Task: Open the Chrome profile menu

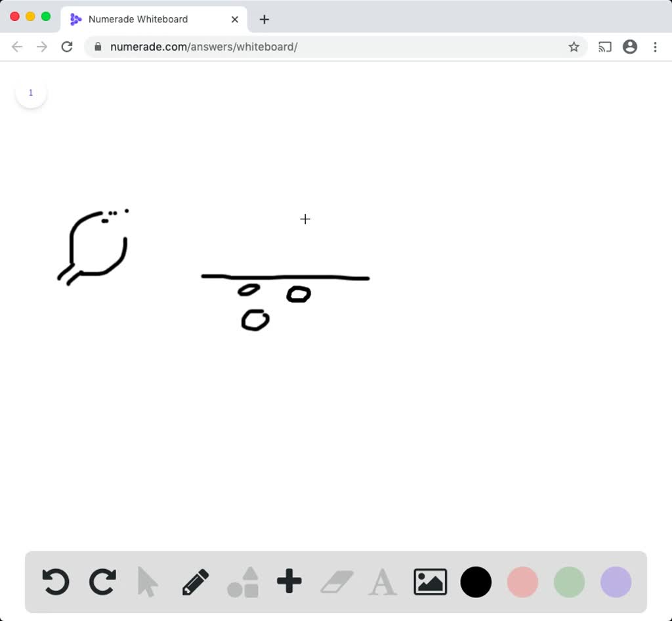Action: (630, 47)
